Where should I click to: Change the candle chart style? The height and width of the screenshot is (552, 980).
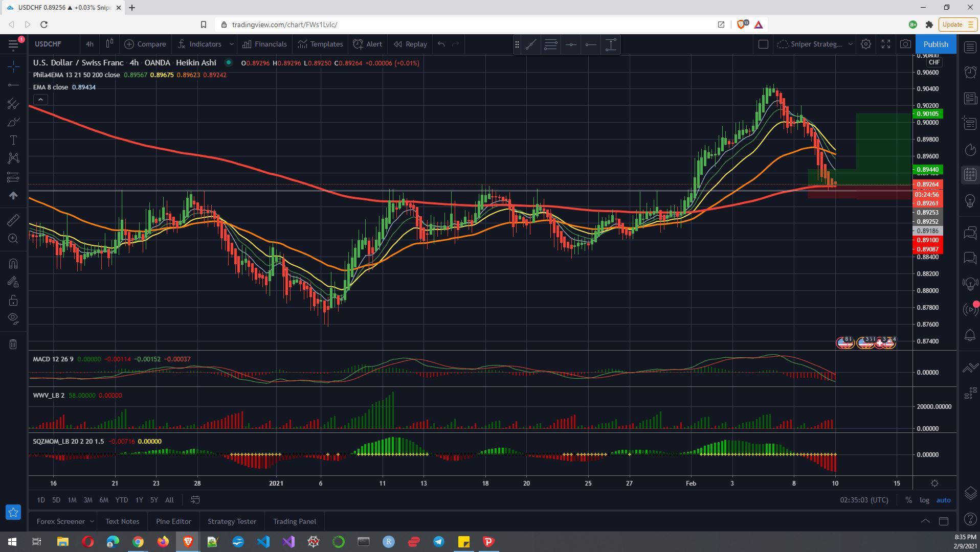tap(109, 44)
